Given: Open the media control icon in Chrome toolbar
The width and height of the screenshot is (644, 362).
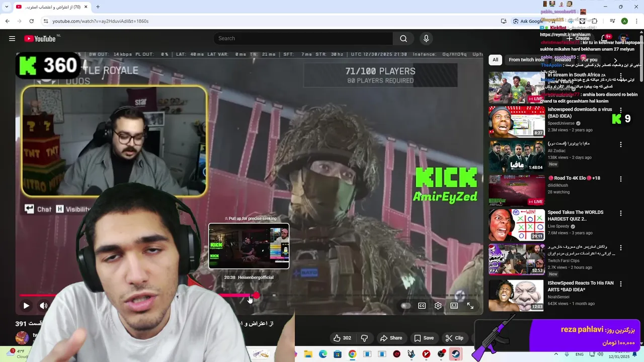Looking at the screenshot, I should click(x=612, y=21).
